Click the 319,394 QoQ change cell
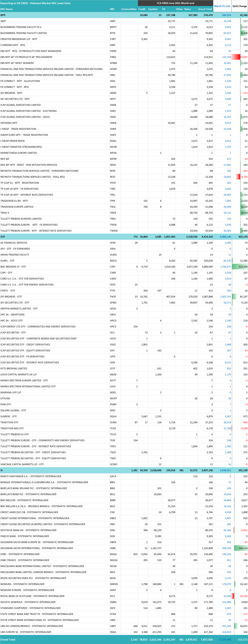The height and width of the screenshot is (644, 248). point(240,267)
